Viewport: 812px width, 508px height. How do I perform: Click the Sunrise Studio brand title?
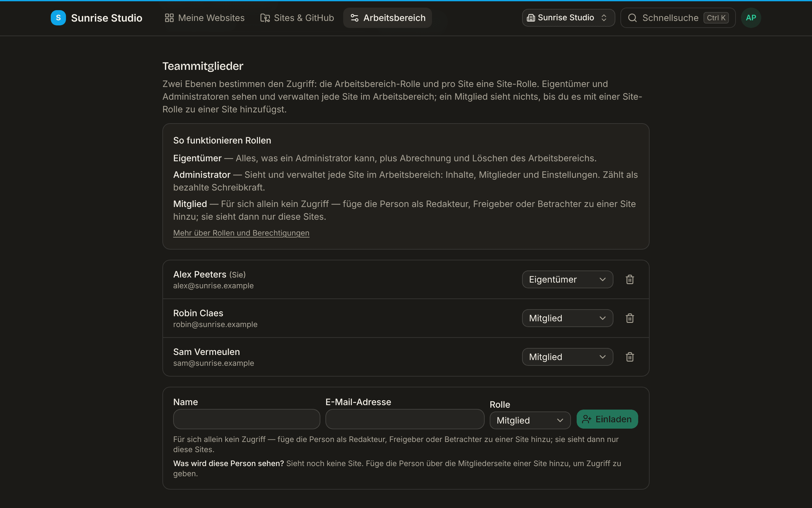tap(107, 18)
